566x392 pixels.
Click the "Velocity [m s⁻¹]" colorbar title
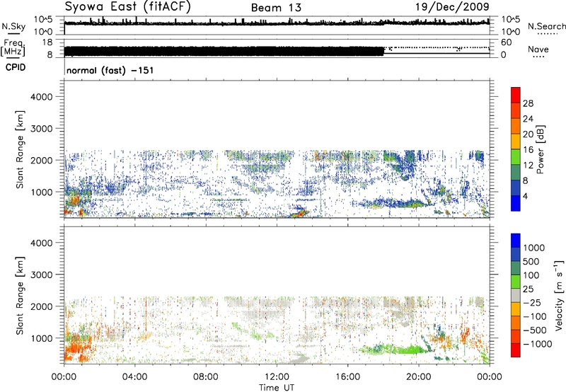pyautogui.click(x=559, y=295)
